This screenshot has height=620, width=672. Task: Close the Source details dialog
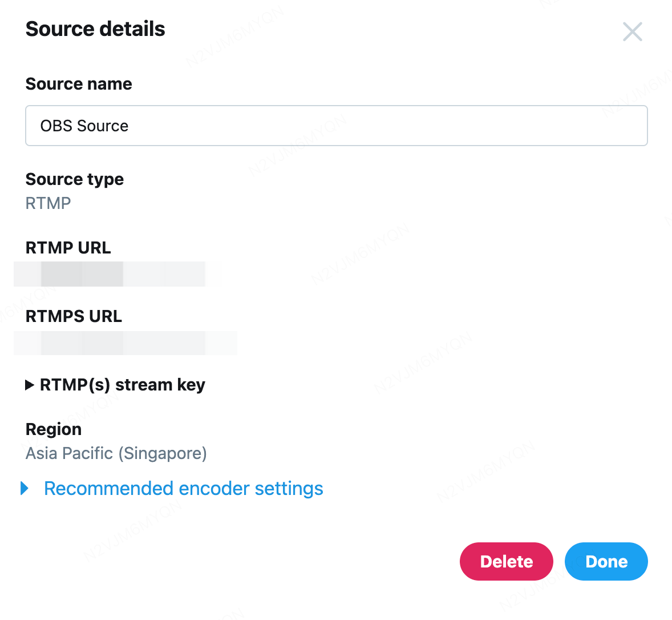(632, 32)
